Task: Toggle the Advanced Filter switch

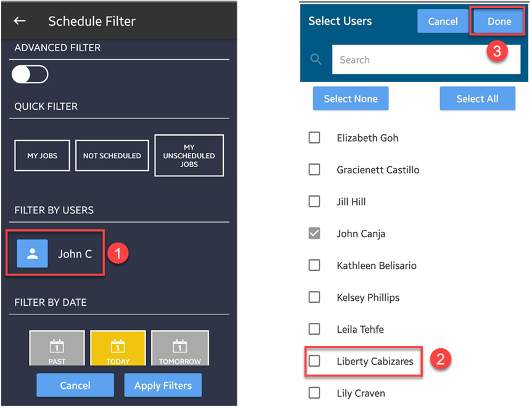Action: (30, 75)
